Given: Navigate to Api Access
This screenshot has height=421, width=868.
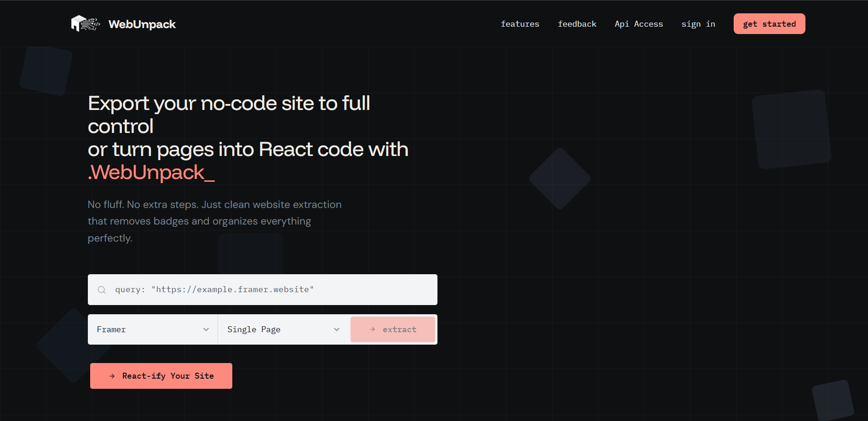Looking at the screenshot, I should pyautogui.click(x=639, y=23).
